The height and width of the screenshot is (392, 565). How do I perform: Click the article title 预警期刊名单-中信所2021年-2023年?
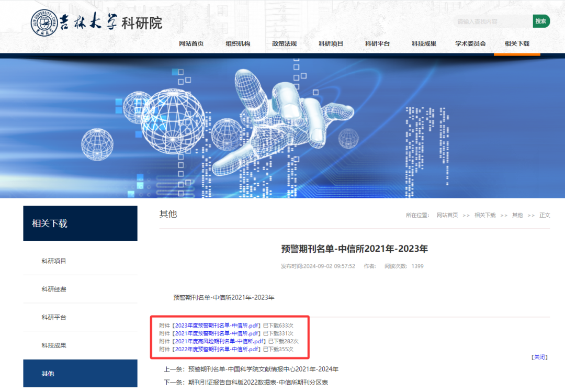[x=355, y=249]
